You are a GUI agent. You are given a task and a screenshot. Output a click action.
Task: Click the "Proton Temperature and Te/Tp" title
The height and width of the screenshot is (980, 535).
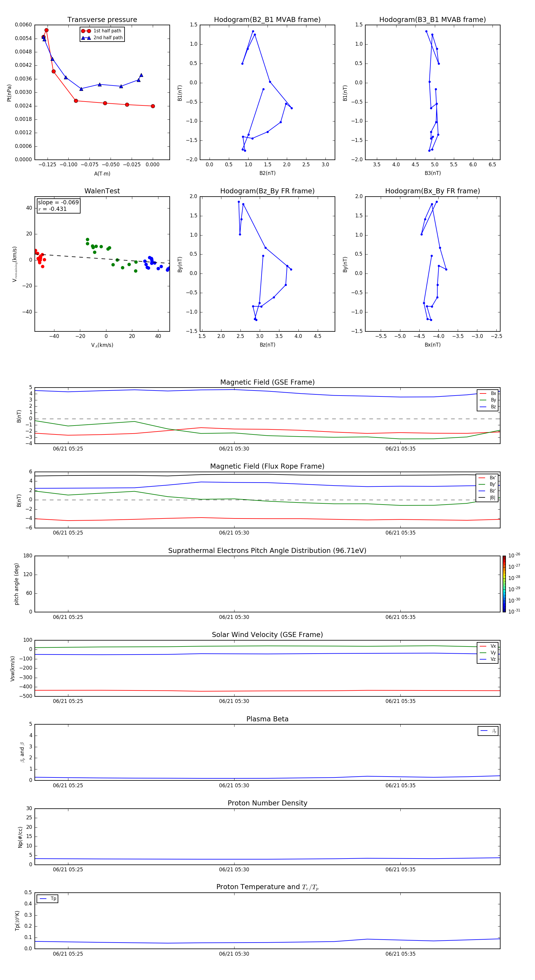pyautogui.click(x=267, y=887)
